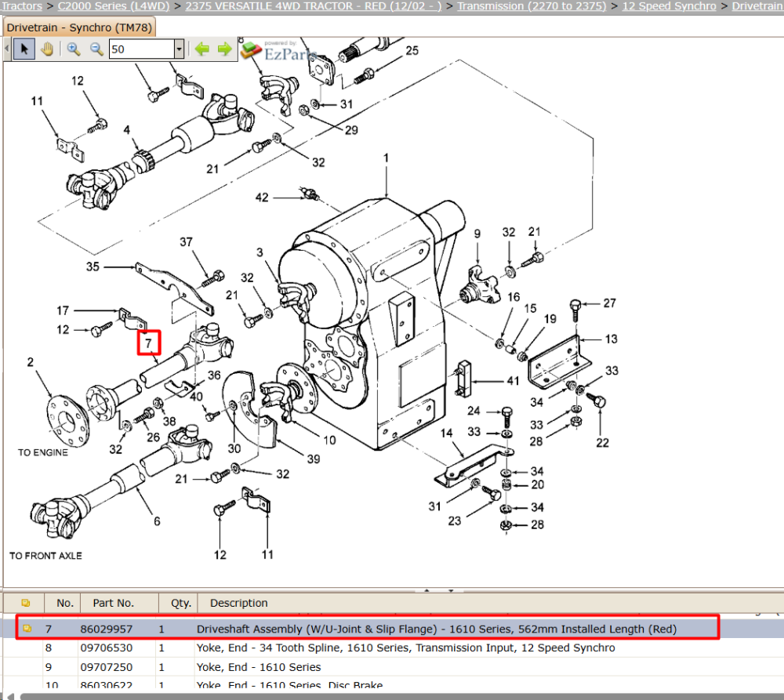This screenshot has width=784, height=700.
Task: Select the 'Yoke, End - 1610 Series' row 9
Action: coord(259,667)
